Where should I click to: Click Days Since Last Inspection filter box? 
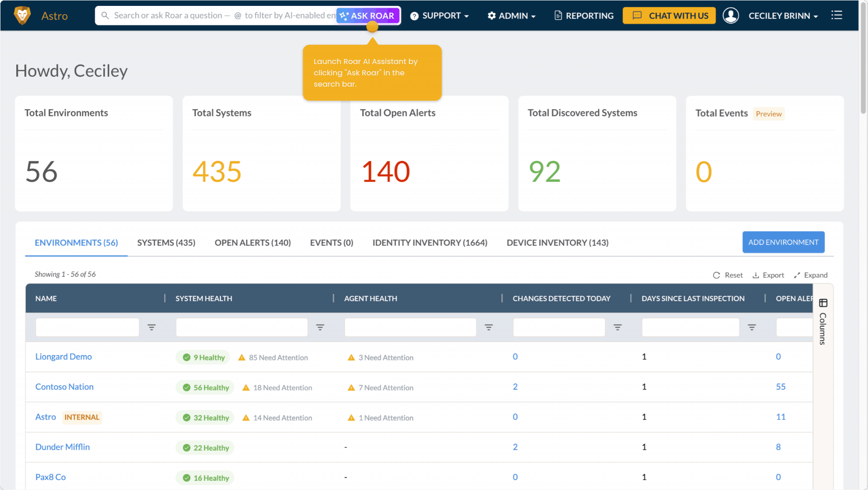coord(690,327)
